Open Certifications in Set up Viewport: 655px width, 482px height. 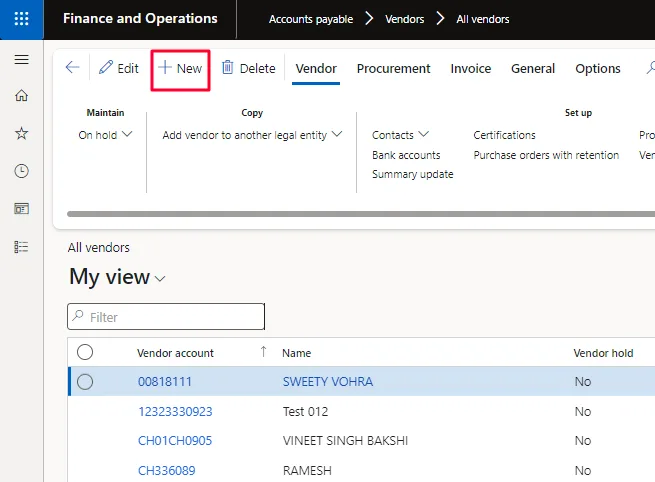pos(504,135)
